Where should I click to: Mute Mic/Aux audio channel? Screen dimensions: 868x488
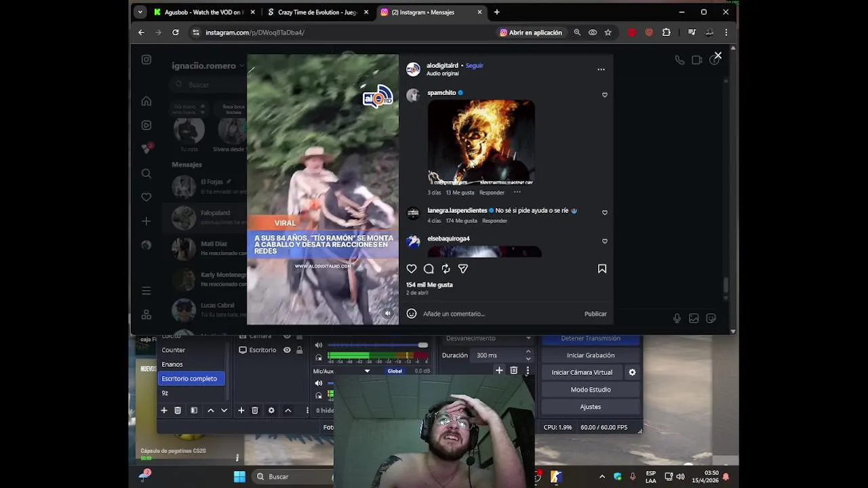319,383
